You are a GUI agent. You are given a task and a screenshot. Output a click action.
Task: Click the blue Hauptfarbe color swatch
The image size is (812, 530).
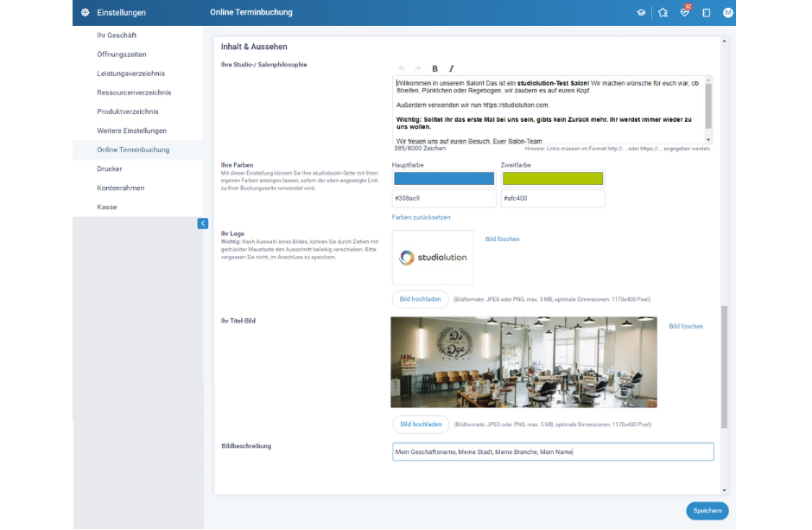tap(444, 179)
